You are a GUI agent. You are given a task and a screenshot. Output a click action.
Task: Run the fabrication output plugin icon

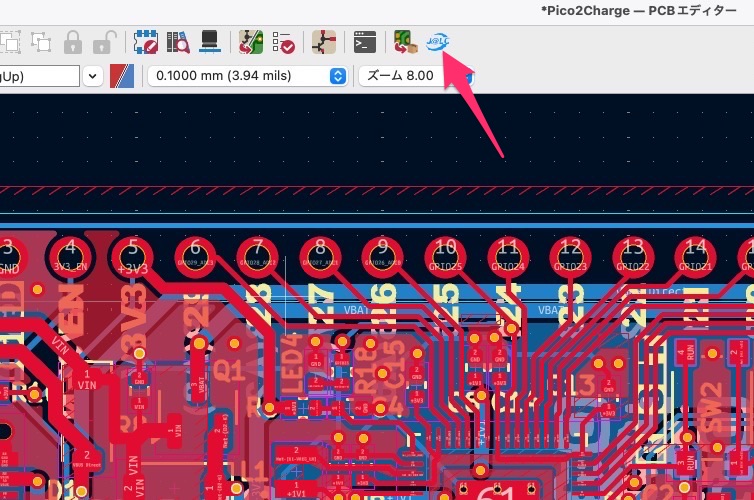point(405,42)
